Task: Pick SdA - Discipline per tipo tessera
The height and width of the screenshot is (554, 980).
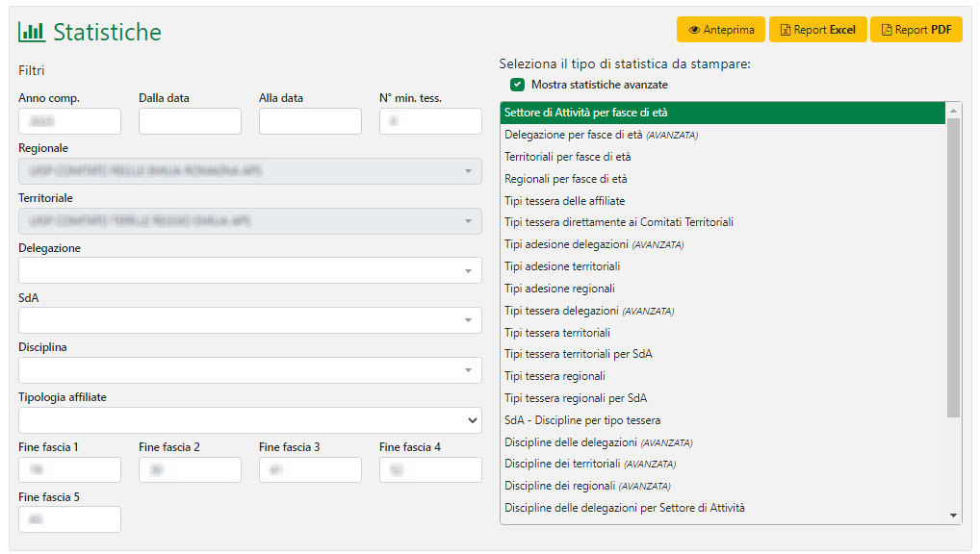Action: [582, 420]
